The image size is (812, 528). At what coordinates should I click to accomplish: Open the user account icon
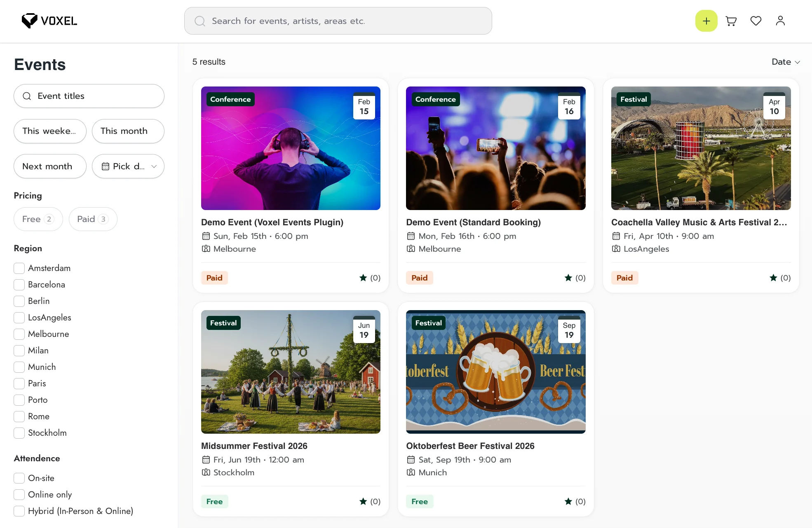[780, 21]
